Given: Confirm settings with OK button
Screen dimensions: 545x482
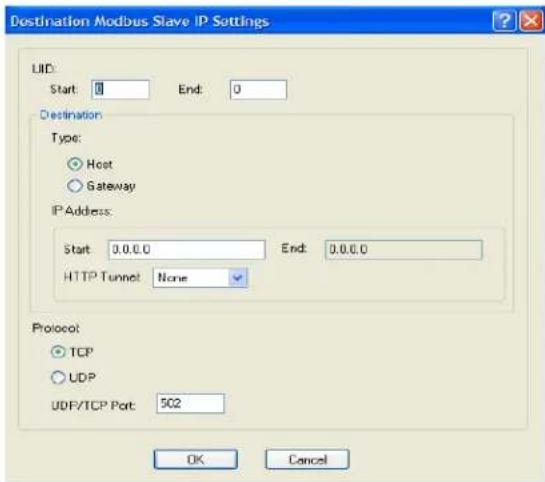Looking at the screenshot, I should tap(196, 459).
